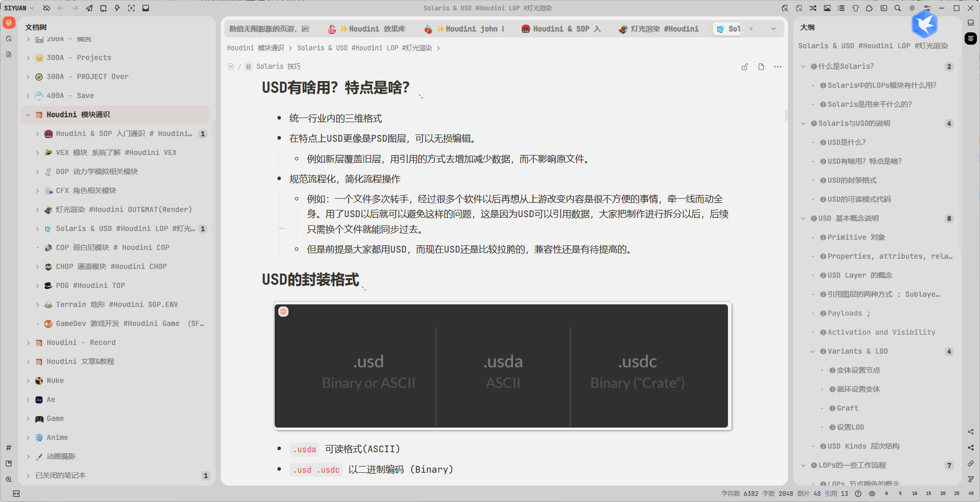Open the terminal console icon in top bar
This screenshot has height=502, width=980.
click(883, 8)
